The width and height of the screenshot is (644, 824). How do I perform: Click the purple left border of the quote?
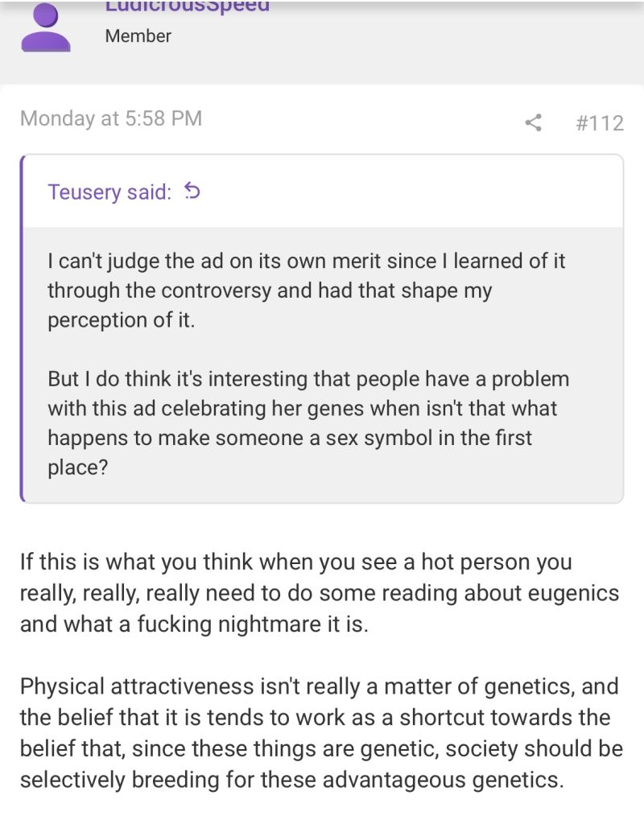[x=23, y=328]
